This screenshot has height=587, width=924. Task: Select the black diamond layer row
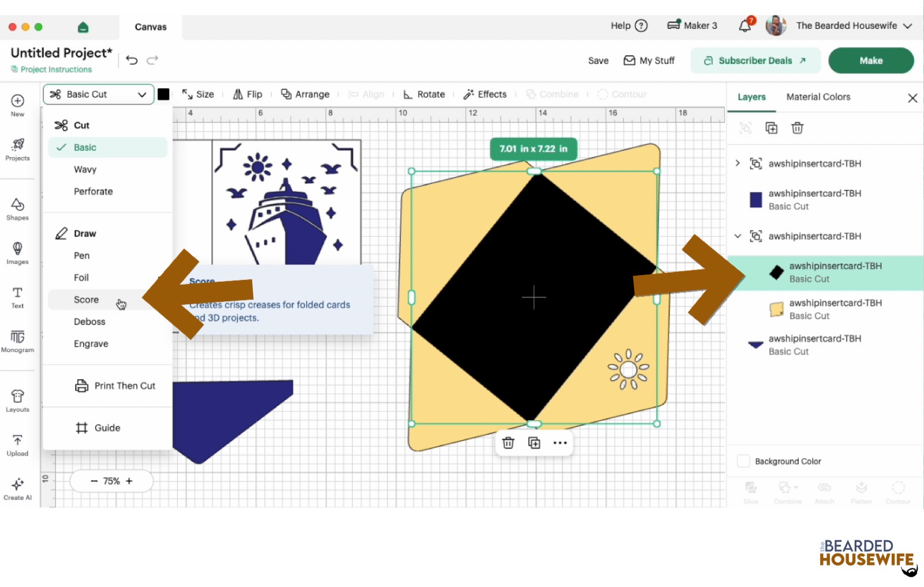tap(826, 272)
